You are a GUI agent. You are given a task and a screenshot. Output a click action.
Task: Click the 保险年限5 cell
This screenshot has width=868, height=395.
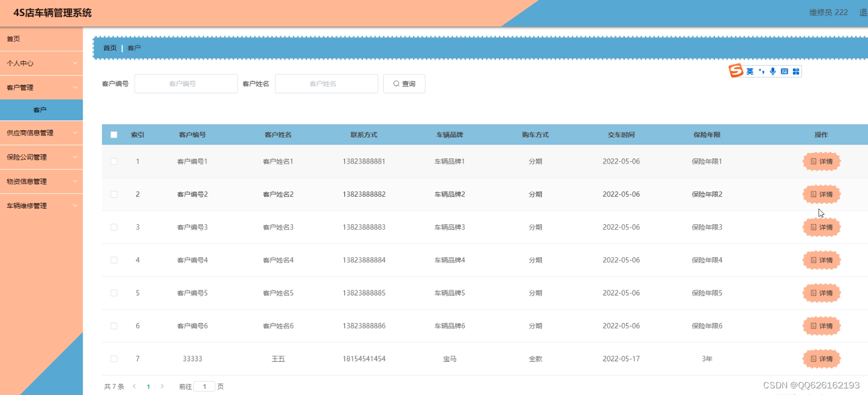(707, 293)
